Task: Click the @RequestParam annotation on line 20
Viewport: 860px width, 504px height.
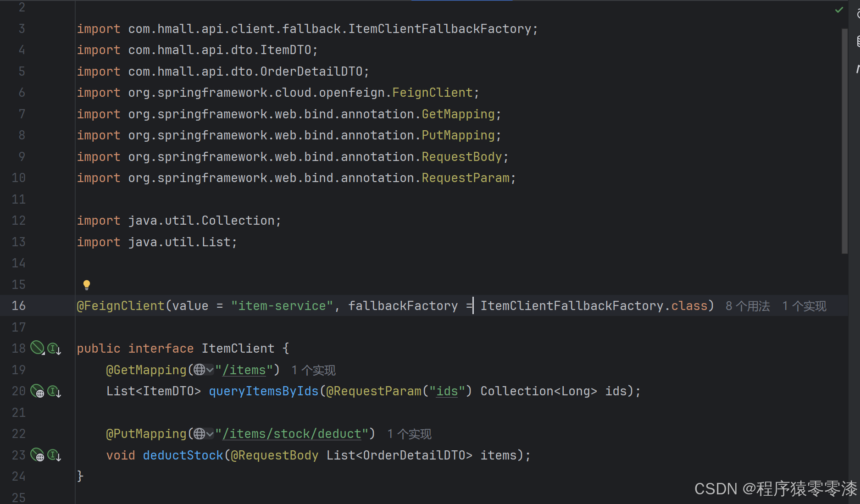Action: click(x=374, y=391)
